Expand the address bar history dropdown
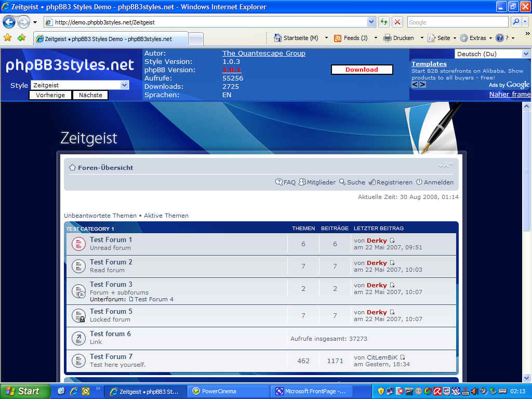 point(371,22)
